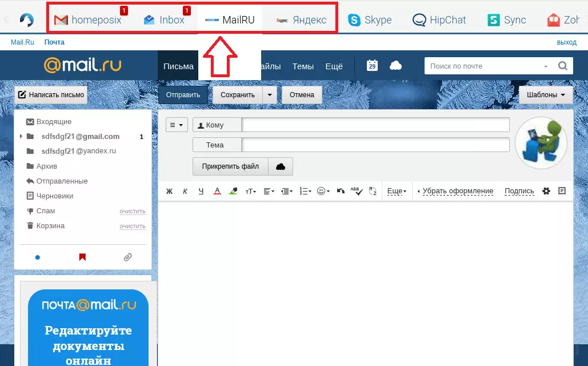This screenshot has width=588, height=366.
Task: Click the выход logout link
Action: point(566,42)
